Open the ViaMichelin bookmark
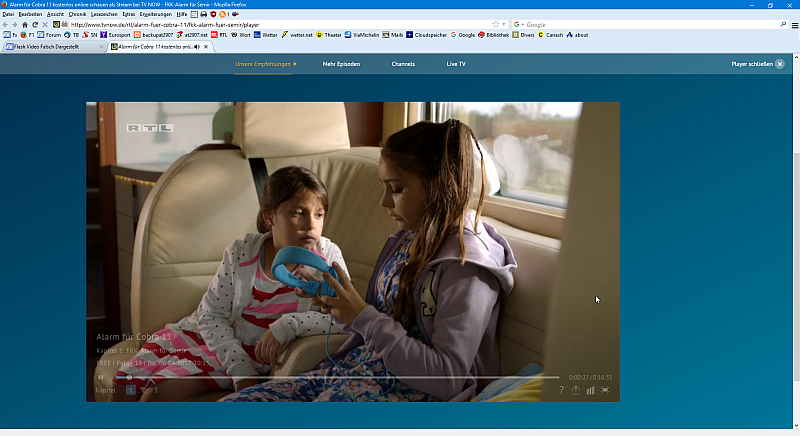 (x=362, y=35)
